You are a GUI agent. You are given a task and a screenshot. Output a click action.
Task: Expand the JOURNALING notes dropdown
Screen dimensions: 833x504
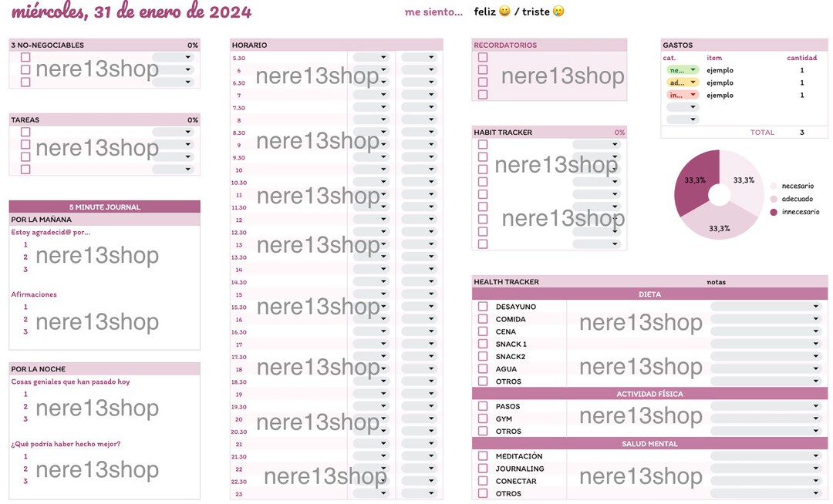[767, 469]
